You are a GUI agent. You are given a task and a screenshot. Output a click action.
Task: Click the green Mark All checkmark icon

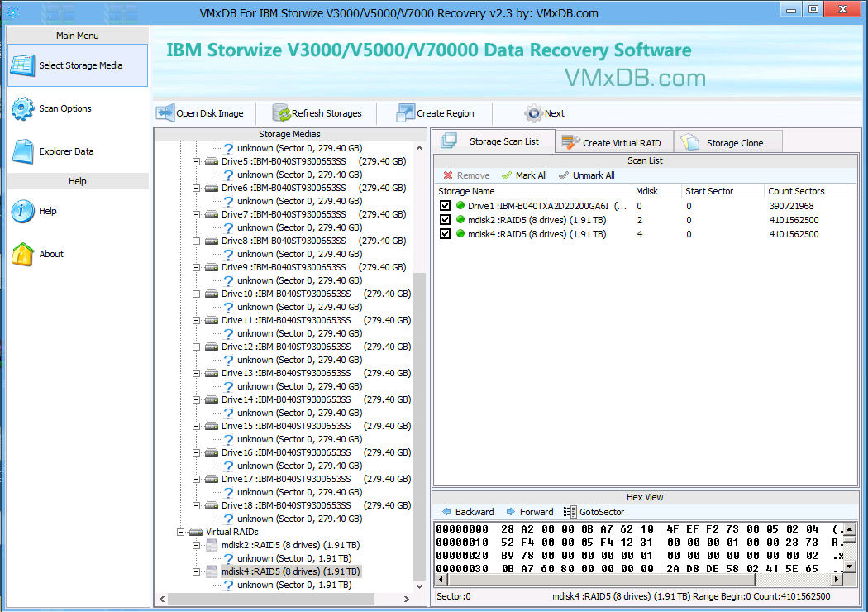[506, 175]
